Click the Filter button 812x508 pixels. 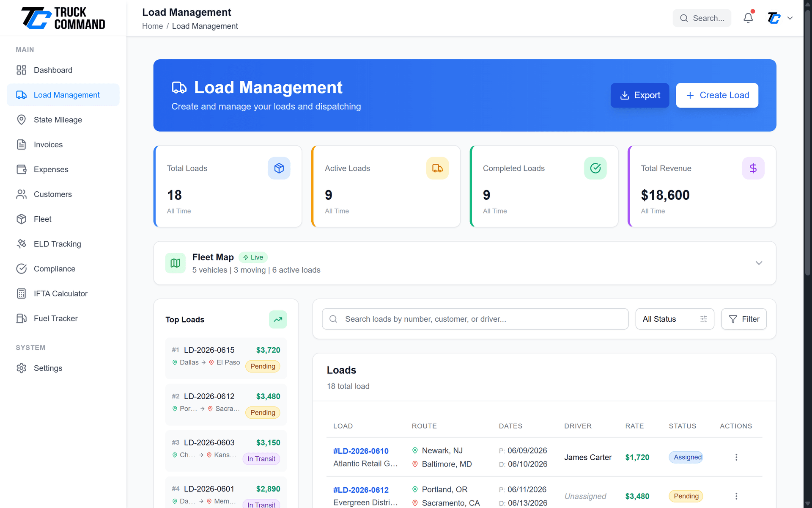coord(744,319)
